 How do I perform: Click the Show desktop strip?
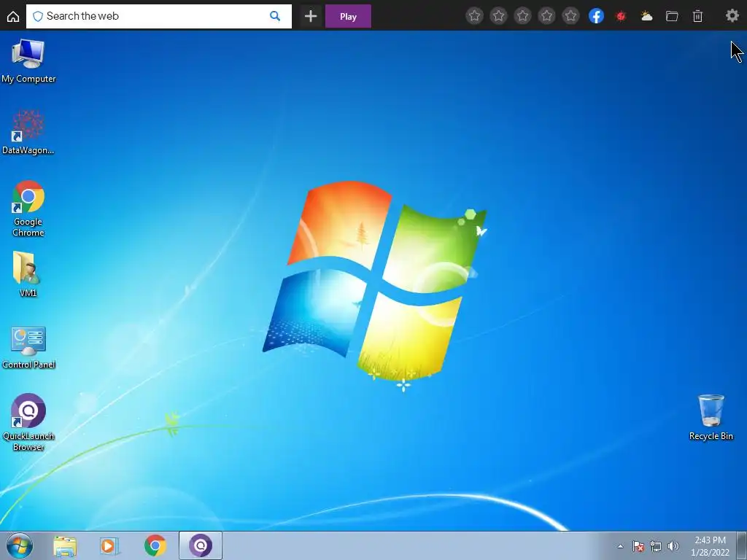tap(742, 545)
